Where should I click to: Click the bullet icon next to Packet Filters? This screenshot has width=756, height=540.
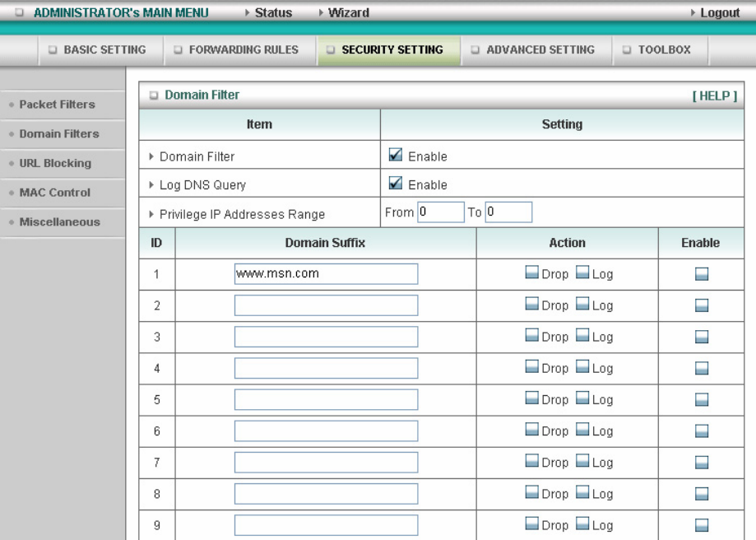click(11, 105)
